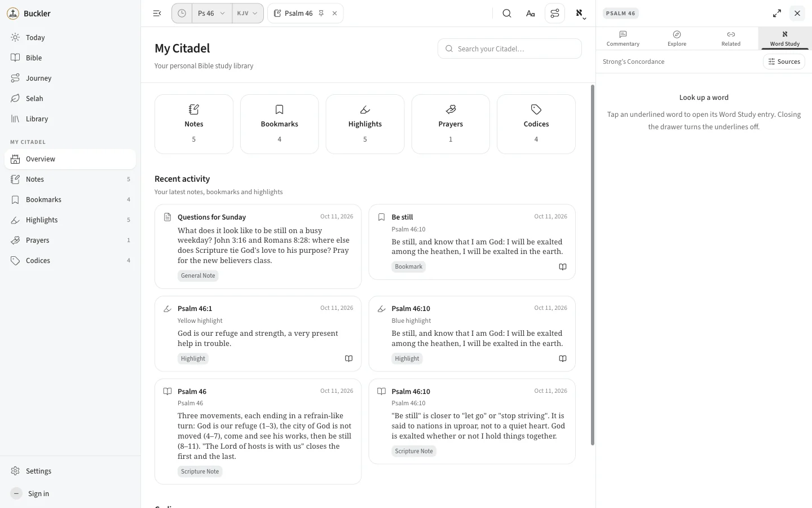The width and height of the screenshot is (812, 508).
Task: Select Codices in My Citadel sidebar
Action: click(70, 261)
